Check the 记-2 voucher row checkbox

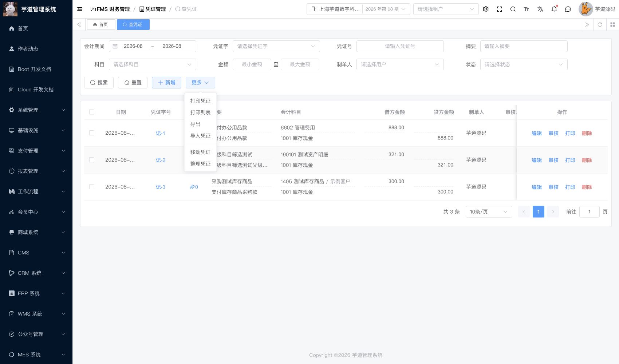point(92,160)
